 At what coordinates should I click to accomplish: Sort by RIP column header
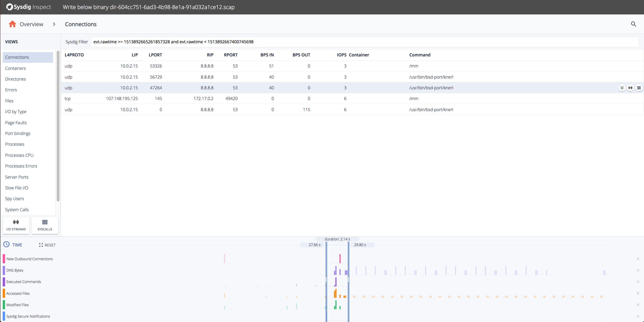210,55
